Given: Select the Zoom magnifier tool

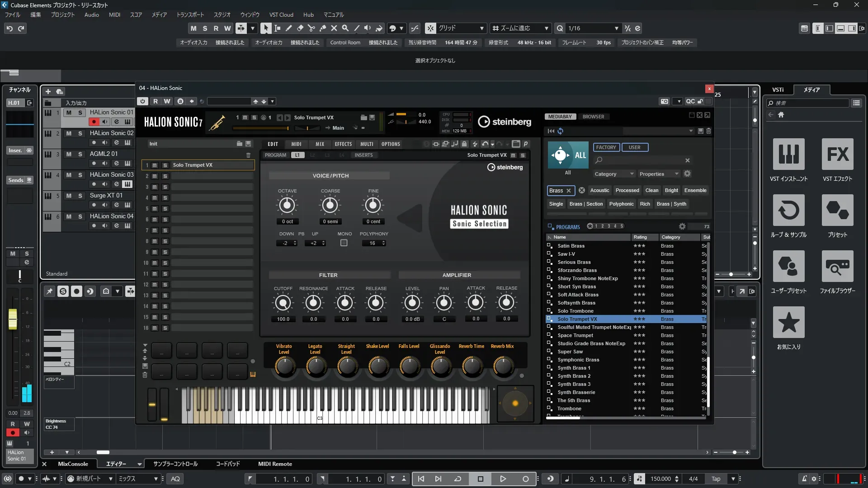Looking at the screenshot, I should tap(345, 28).
